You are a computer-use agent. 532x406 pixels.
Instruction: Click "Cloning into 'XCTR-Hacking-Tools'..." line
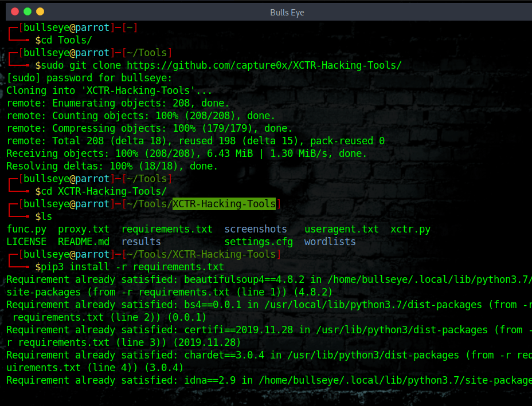tap(109, 90)
